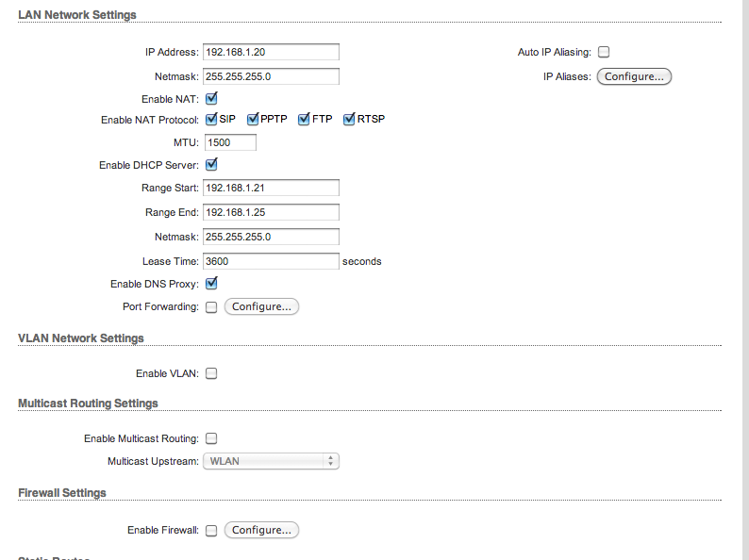749x560 pixels.
Task: Check the Auto IP Aliasing box
Action: (604, 53)
